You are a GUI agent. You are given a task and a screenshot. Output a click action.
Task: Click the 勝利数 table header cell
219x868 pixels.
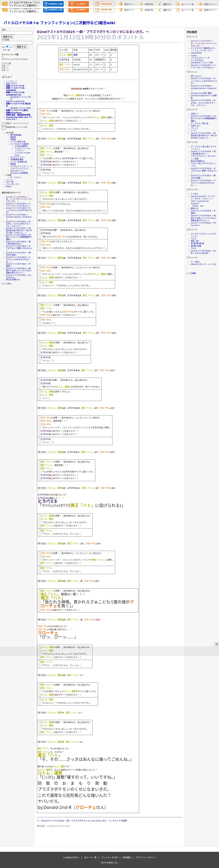(x=113, y=50)
